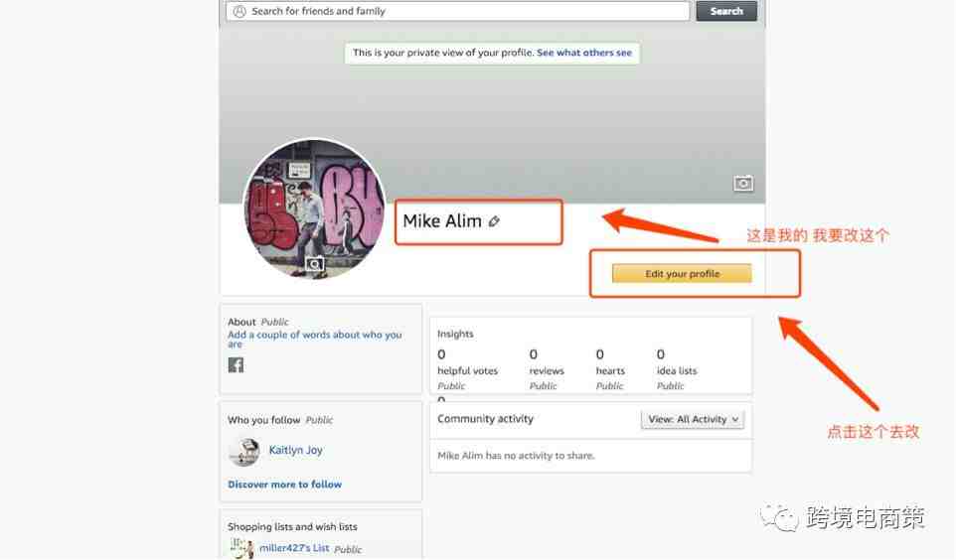Open the Facebook icon in About section
The width and height of the screenshot is (956, 560).
(x=236, y=365)
